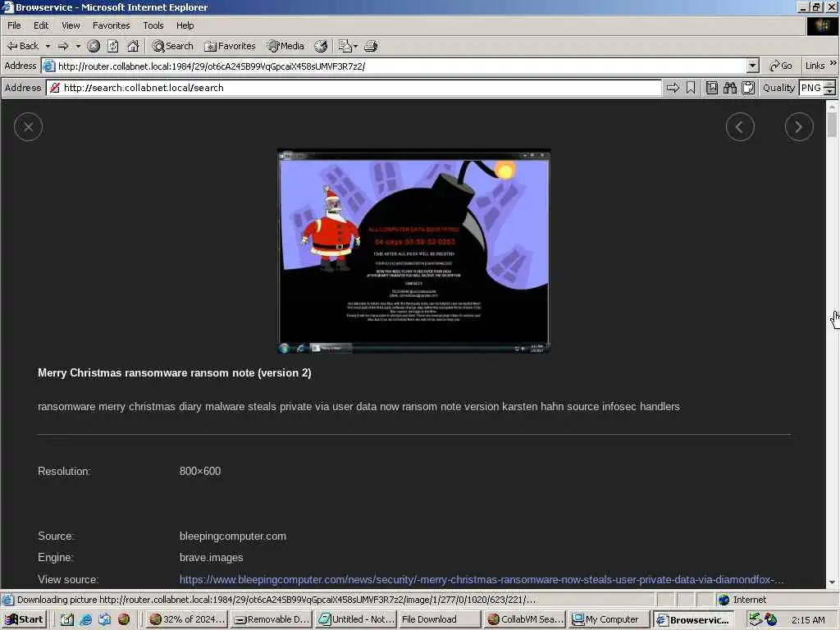This screenshot has height=630, width=840.
Task: Click the 'Downloading picture' status bar text
Action: point(276,600)
